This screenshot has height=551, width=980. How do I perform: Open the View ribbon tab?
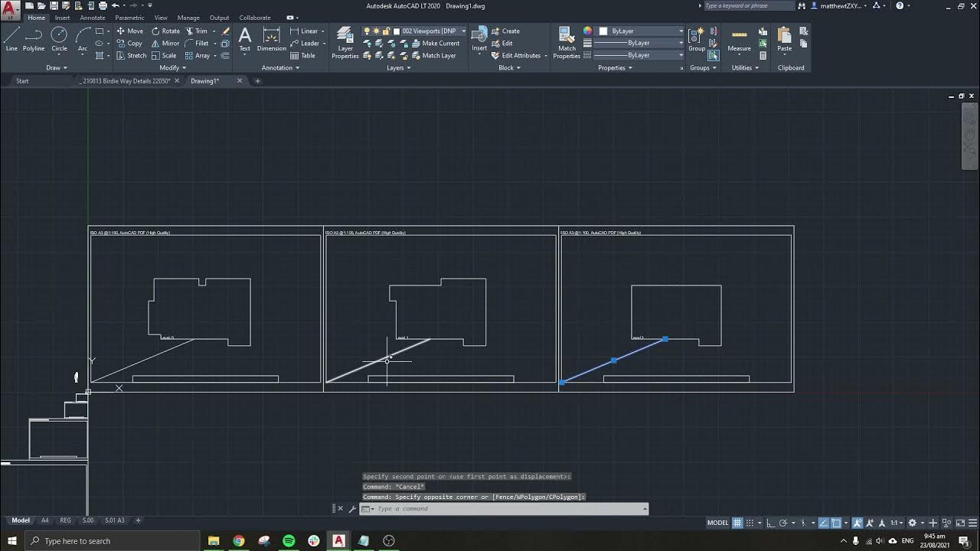(x=161, y=18)
